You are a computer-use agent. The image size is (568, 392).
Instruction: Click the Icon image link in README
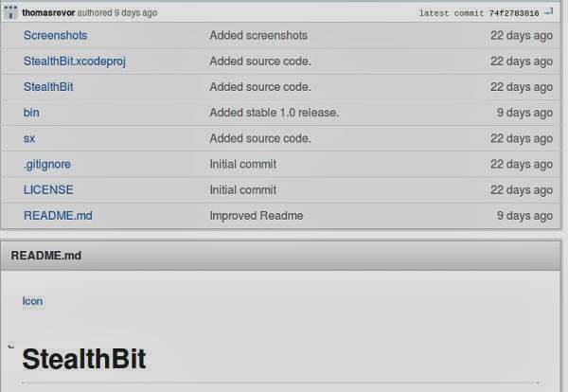(32, 301)
